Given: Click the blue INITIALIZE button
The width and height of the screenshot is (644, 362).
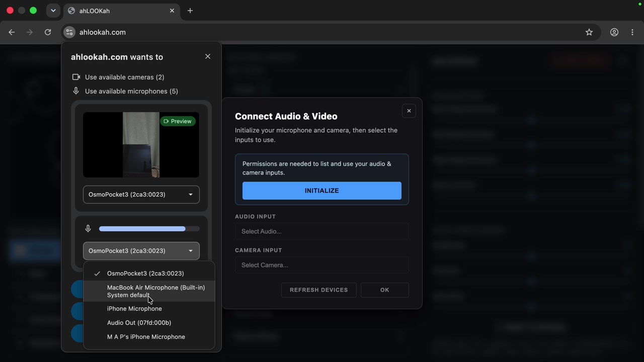Looking at the screenshot, I should (322, 191).
